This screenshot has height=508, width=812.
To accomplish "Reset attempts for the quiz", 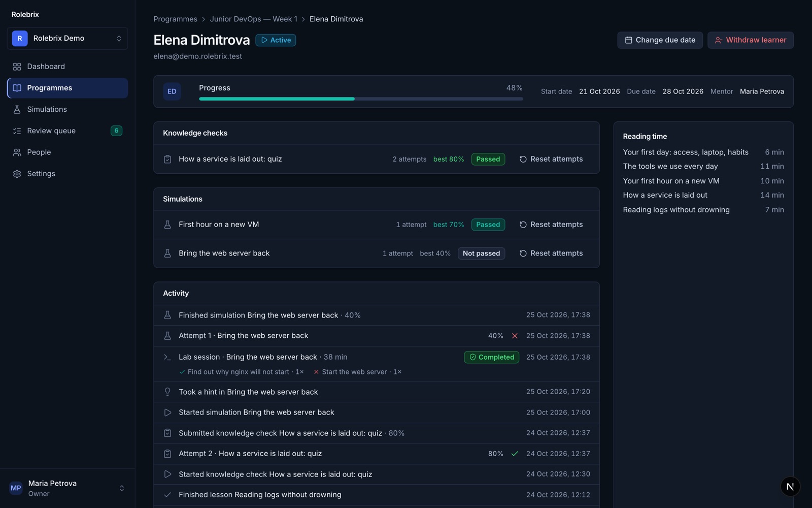I will [x=551, y=159].
